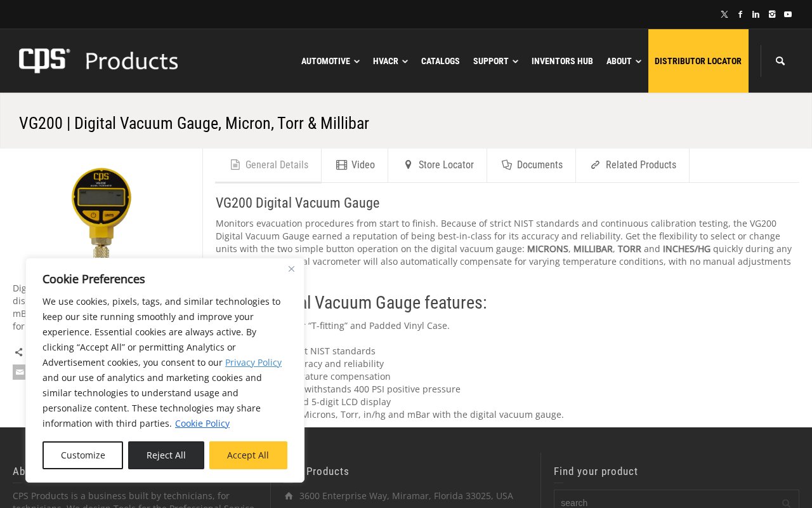Close the Cookie Preferences popup
The width and height of the screenshot is (812, 508).
point(291,269)
